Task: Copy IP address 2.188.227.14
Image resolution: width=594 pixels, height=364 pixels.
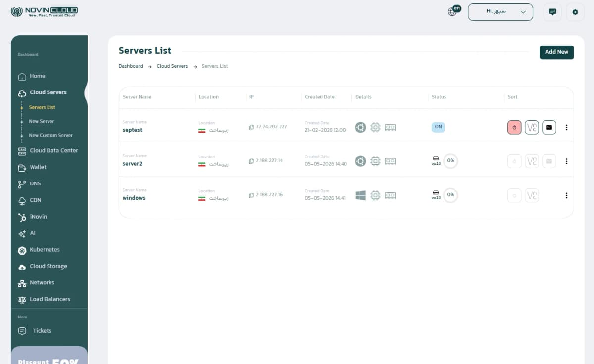Action: click(251, 161)
